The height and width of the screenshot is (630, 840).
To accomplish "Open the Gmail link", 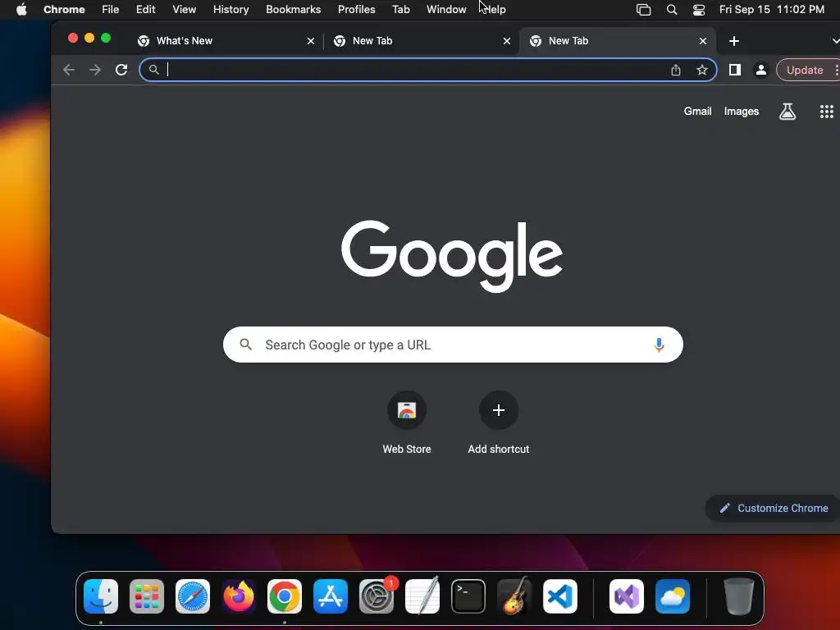I will point(697,111).
